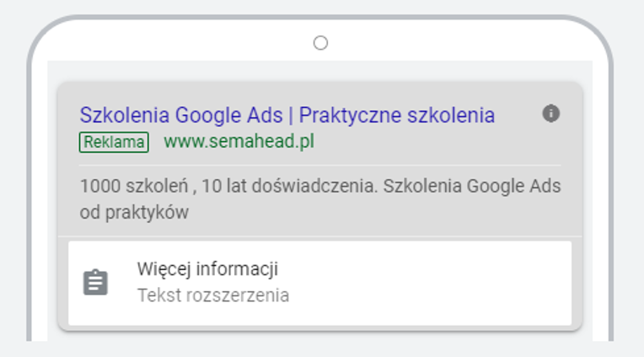Click empty white space in extension card
Screen dimensions: 644x357
pyautogui.click(x=438, y=283)
